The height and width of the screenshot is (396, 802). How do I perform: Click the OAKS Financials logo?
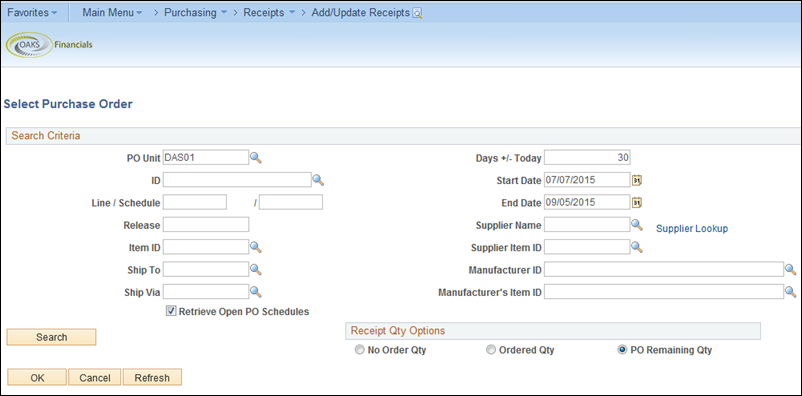click(49, 45)
